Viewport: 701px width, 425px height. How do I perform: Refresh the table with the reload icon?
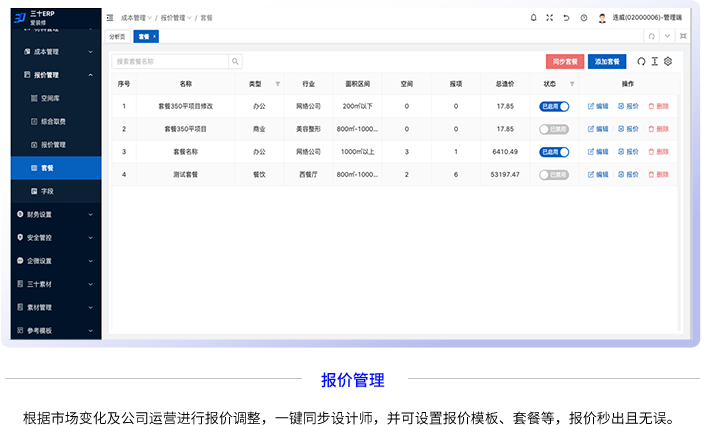[641, 61]
